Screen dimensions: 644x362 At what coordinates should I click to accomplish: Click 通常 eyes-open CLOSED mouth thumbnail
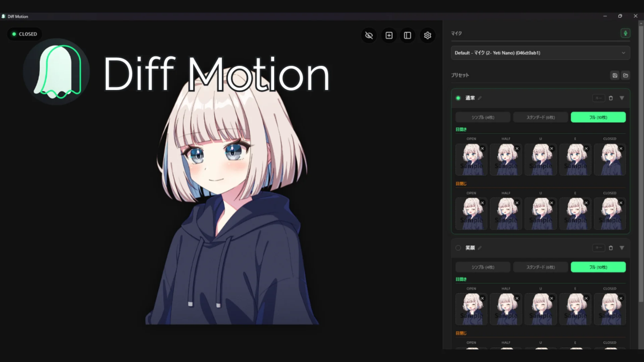[610, 160]
